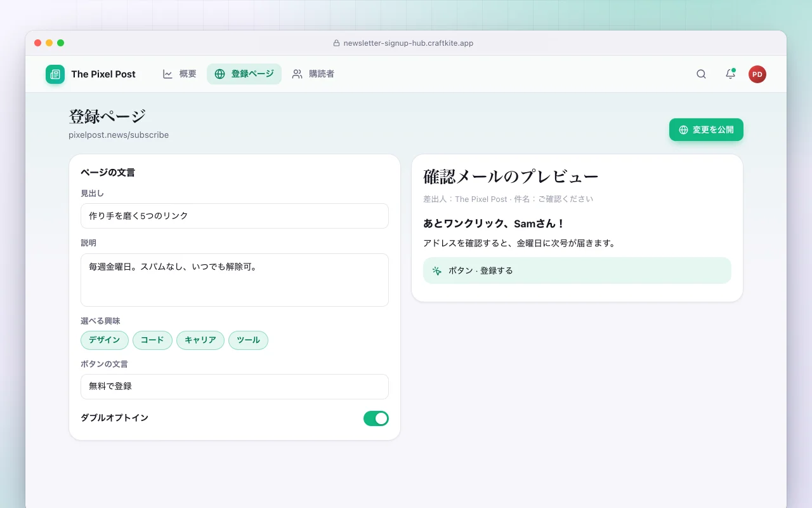
Task: Open the search magnifier icon
Action: (x=701, y=74)
